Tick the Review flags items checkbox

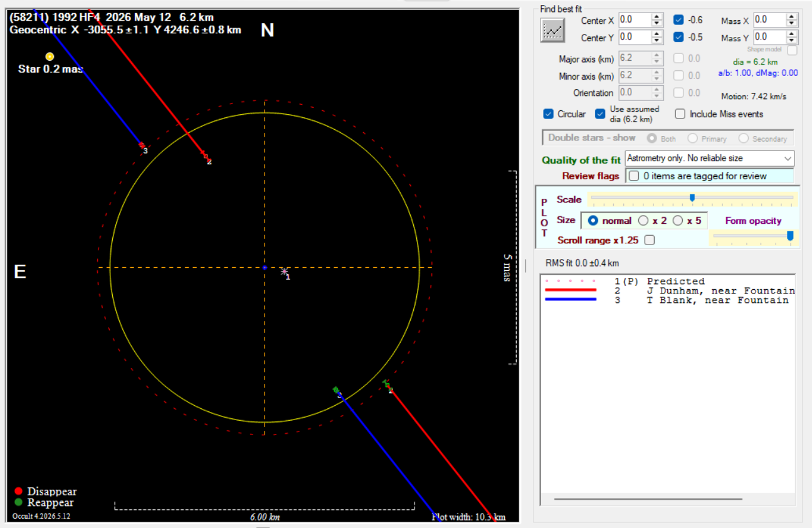point(634,176)
